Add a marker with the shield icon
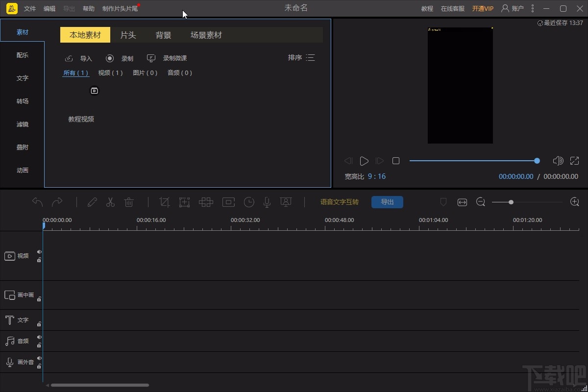The width and height of the screenshot is (588, 392). (443, 202)
